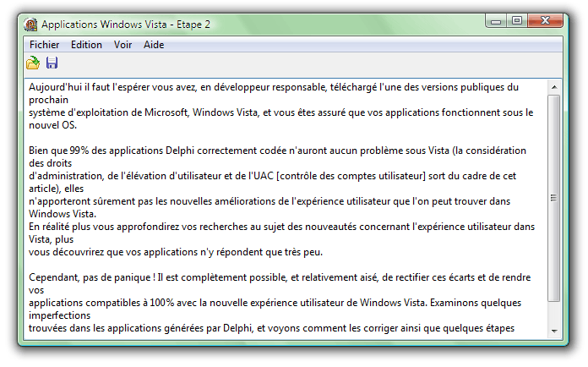588x367 pixels.
Task: Click the scrollbar up arrow
Action: [x=554, y=86]
